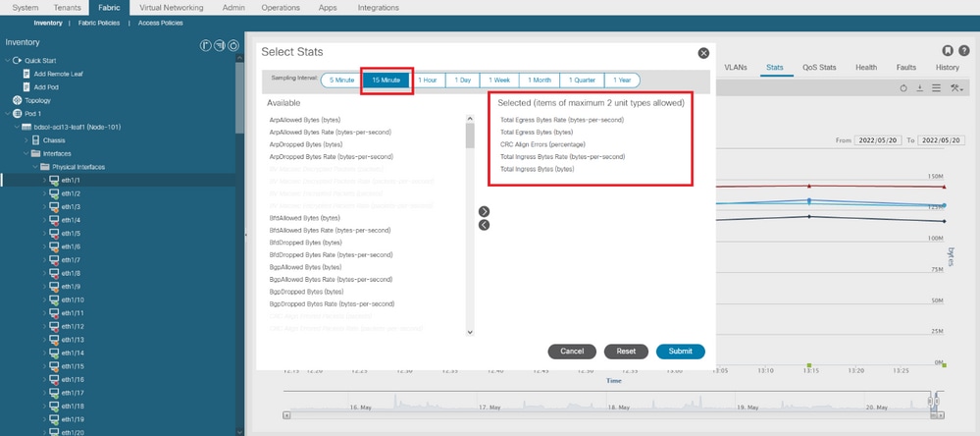Click the eth1/10 port icon
980x436 pixels.
54,300
